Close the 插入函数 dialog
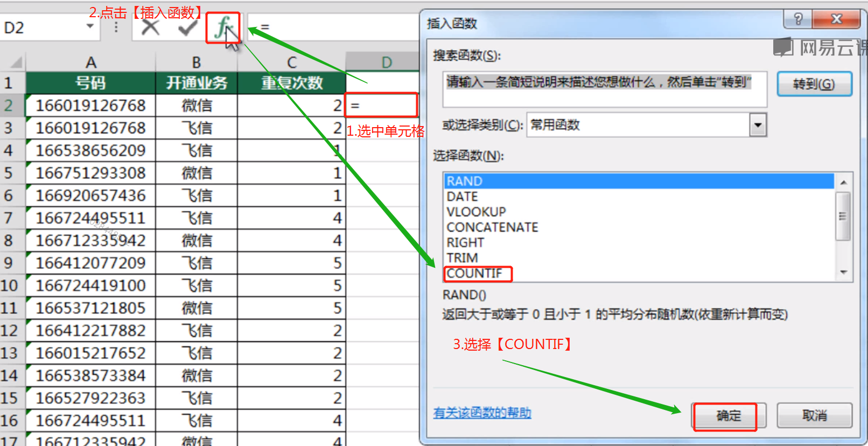This screenshot has width=868, height=446. click(836, 19)
